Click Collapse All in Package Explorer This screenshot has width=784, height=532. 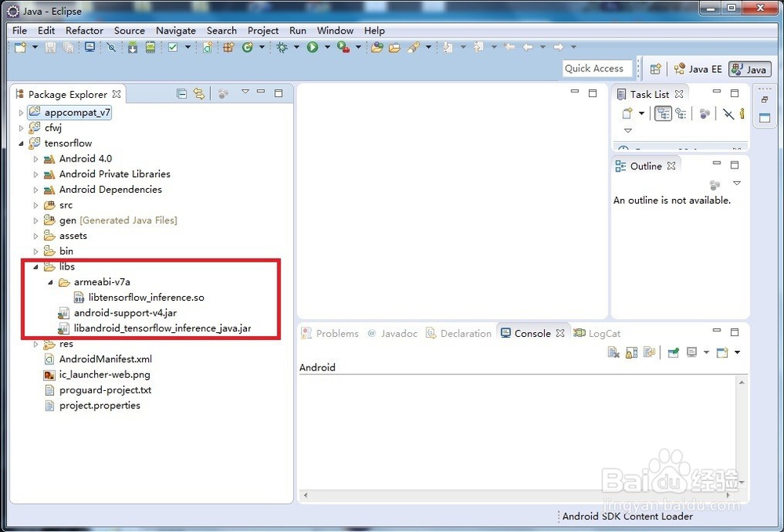(182, 94)
